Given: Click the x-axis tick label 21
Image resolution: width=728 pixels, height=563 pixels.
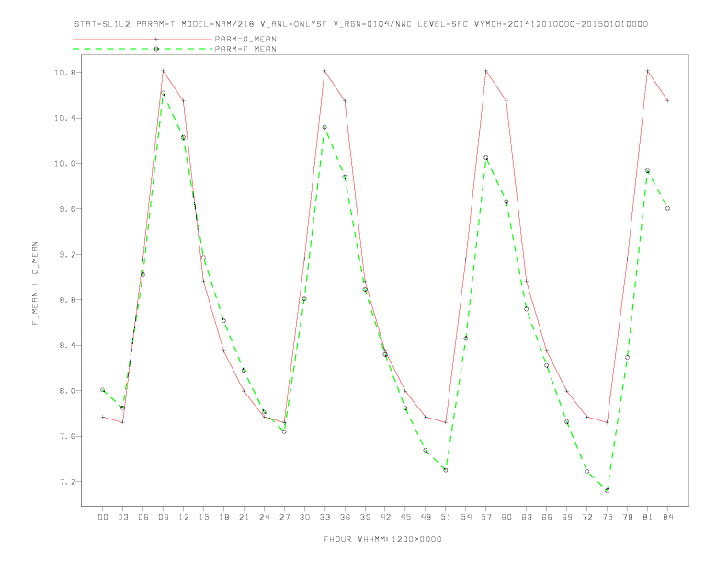Looking at the screenshot, I should [244, 517].
